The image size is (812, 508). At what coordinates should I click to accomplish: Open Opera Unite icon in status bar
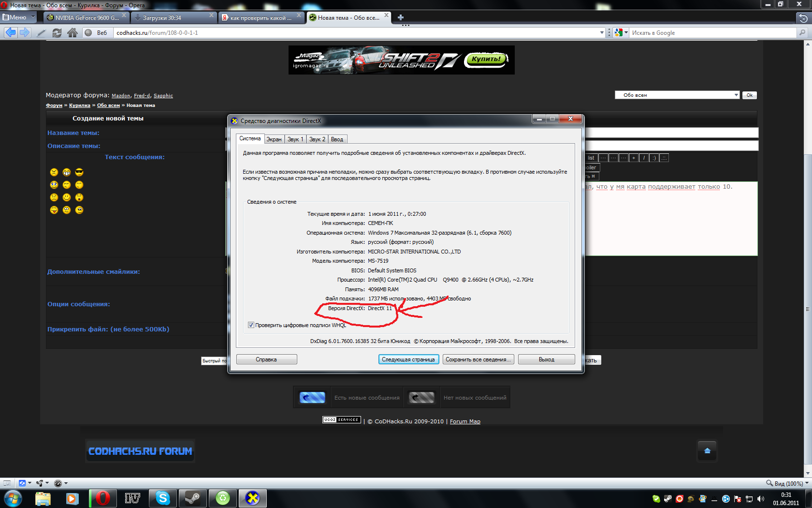40,483
